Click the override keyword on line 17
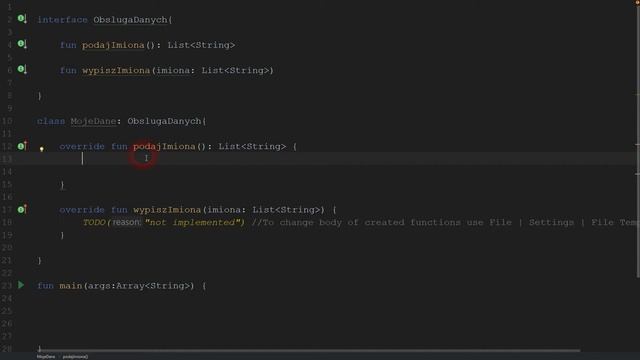The height and width of the screenshot is (360, 640). coord(82,210)
